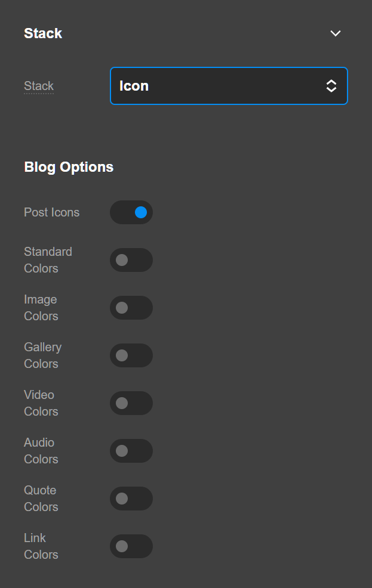Turn on Link Colors
Screen dimensions: 372x588
pos(131,546)
